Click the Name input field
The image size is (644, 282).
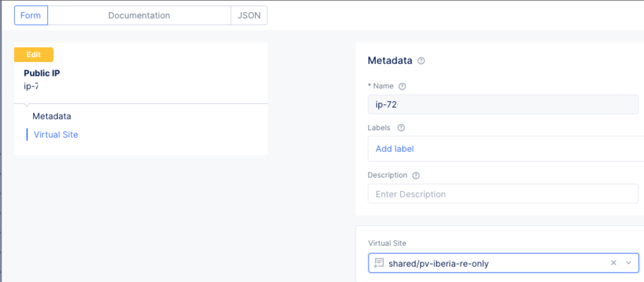503,105
